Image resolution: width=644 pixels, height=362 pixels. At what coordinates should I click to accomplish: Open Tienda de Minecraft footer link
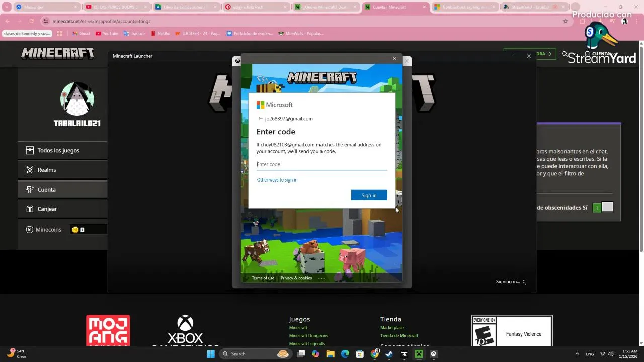point(399,336)
